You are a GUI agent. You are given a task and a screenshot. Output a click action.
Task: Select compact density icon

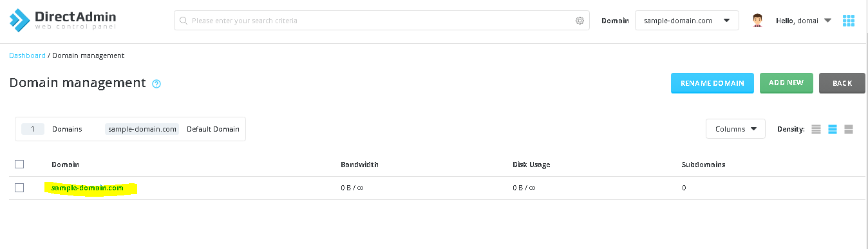(816, 129)
